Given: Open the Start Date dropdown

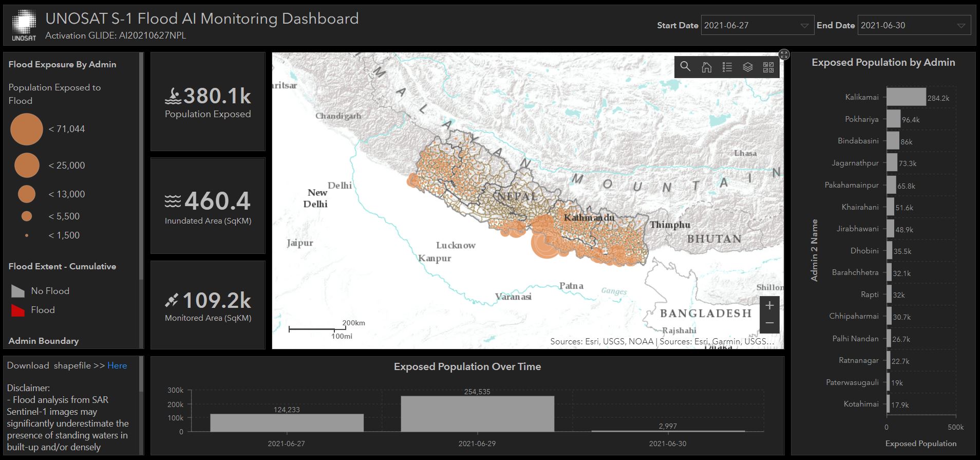Looking at the screenshot, I should (757, 26).
